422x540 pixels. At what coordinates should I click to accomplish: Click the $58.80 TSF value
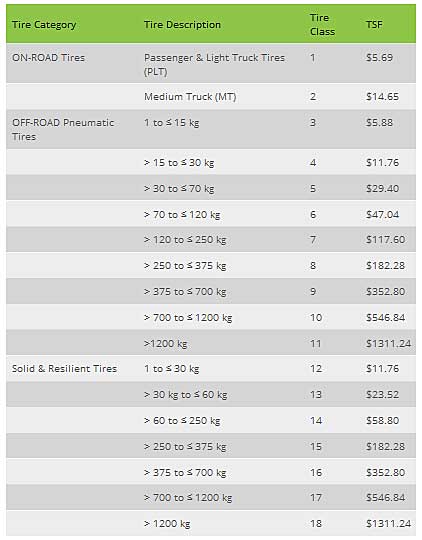(x=382, y=420)
